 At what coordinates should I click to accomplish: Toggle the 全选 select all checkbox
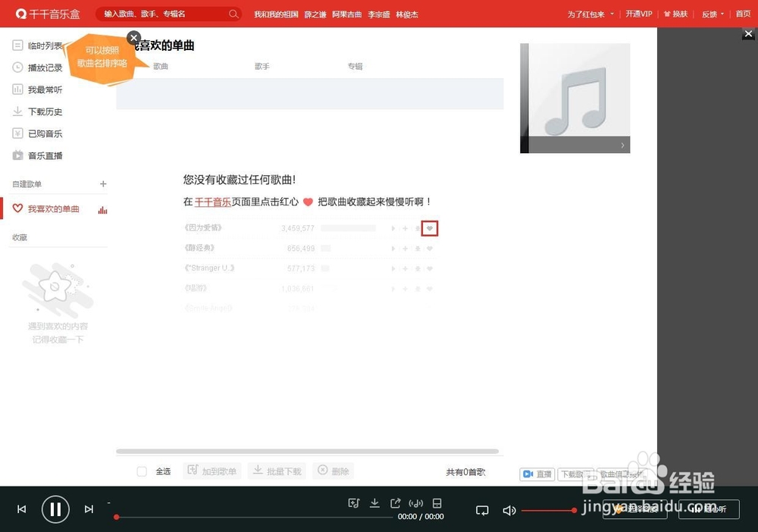click(142, 471)
